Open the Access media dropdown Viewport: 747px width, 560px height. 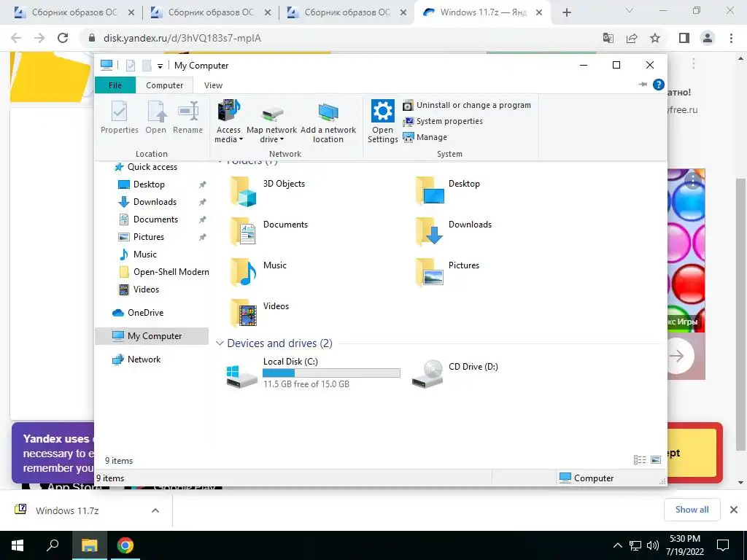point(228,122)
